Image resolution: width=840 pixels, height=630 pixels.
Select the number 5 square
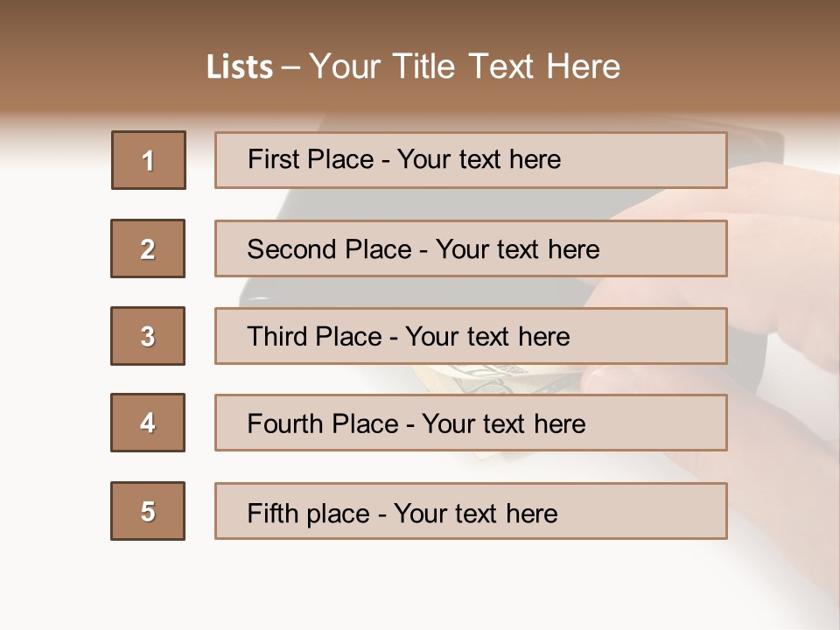[148, 511]
